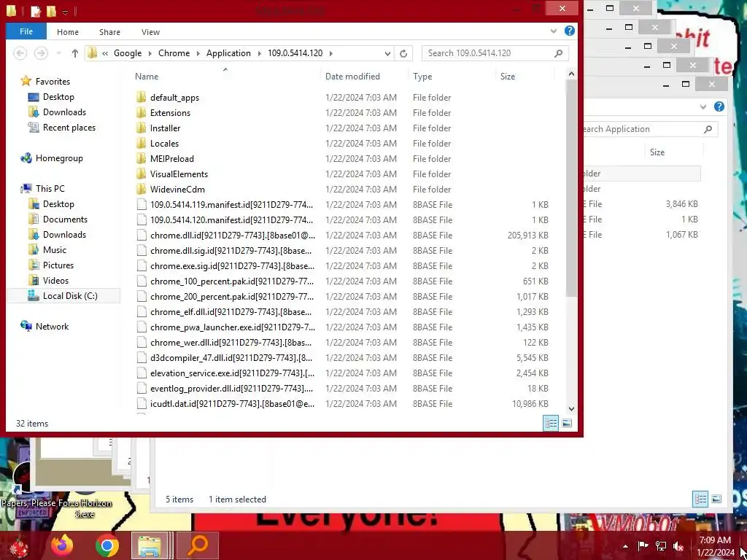Screen dimensions: 747x560
Task: Click Properties icon in quick access toolbar
Action: (x=35, y=11)
